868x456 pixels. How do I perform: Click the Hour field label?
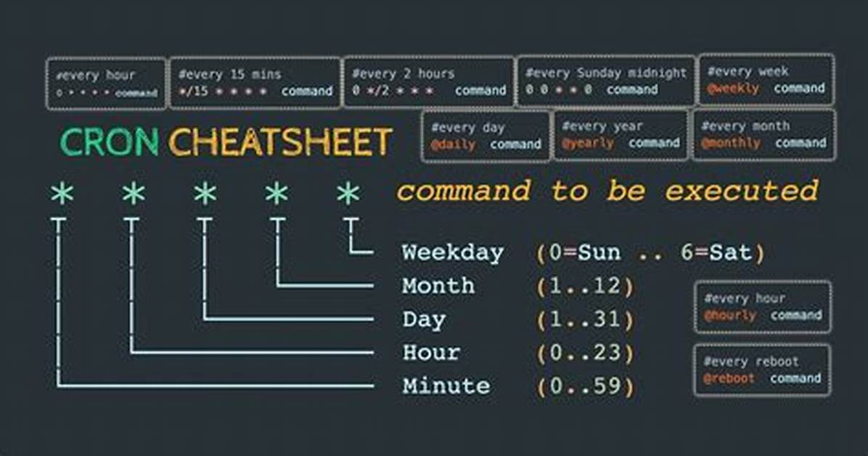pos(431,352)
